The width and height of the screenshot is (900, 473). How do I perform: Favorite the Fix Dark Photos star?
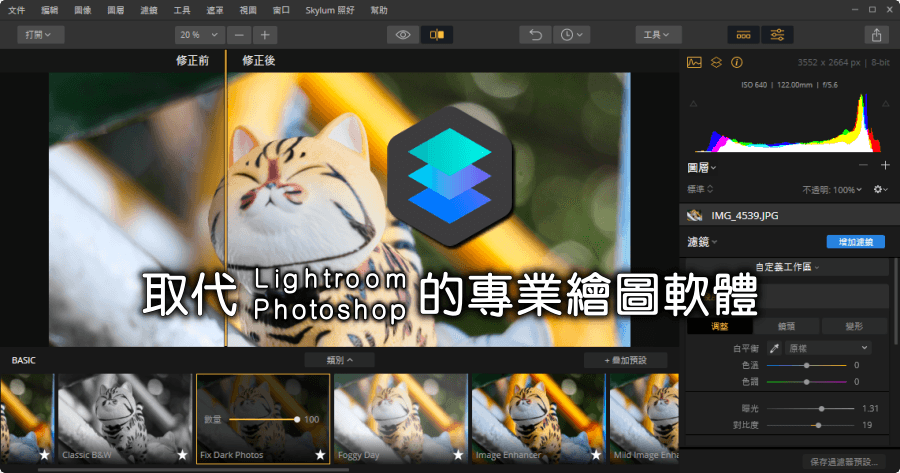pos(320,455)
